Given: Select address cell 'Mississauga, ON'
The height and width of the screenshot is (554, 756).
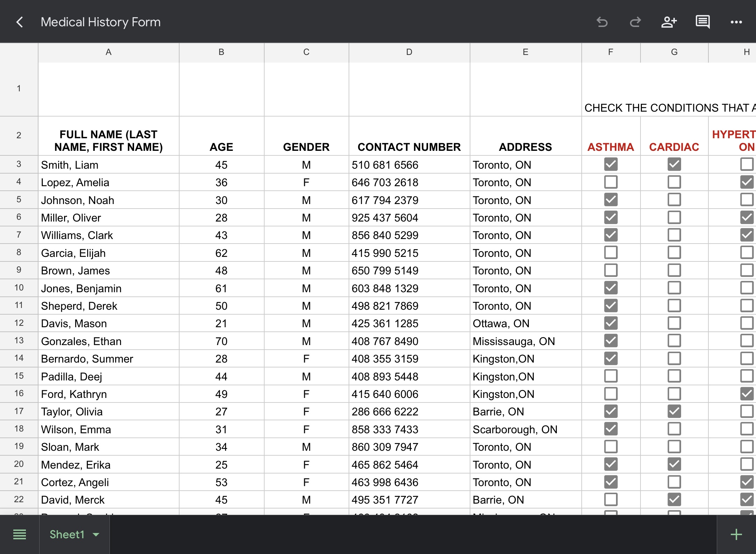Looking at the screenshot, I should click(x=525, y=341).
